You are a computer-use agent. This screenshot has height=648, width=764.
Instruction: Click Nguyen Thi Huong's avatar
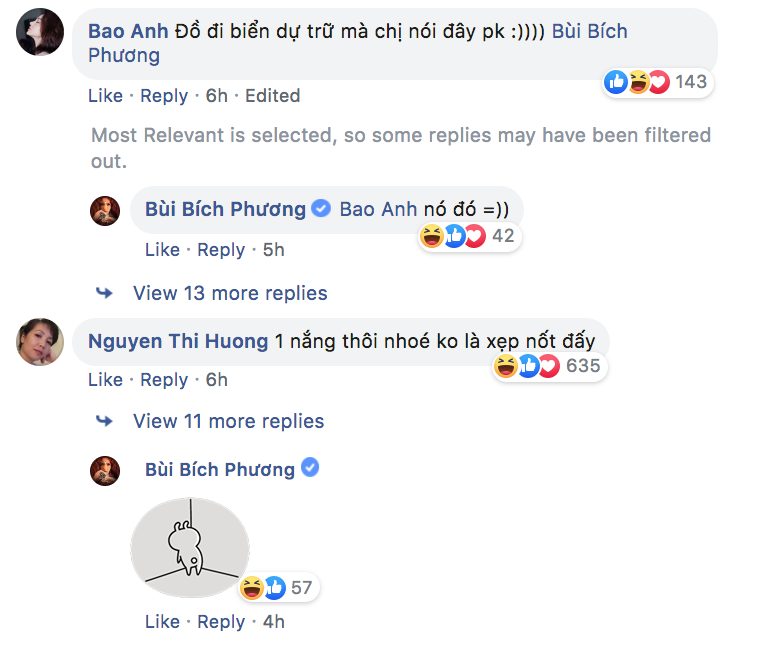pos(40,342)
